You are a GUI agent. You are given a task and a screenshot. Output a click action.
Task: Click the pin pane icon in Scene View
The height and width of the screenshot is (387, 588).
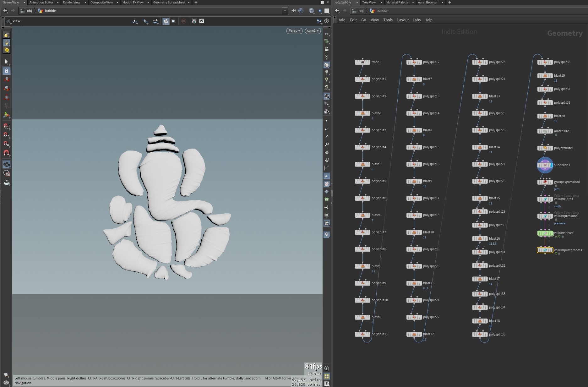294,11
